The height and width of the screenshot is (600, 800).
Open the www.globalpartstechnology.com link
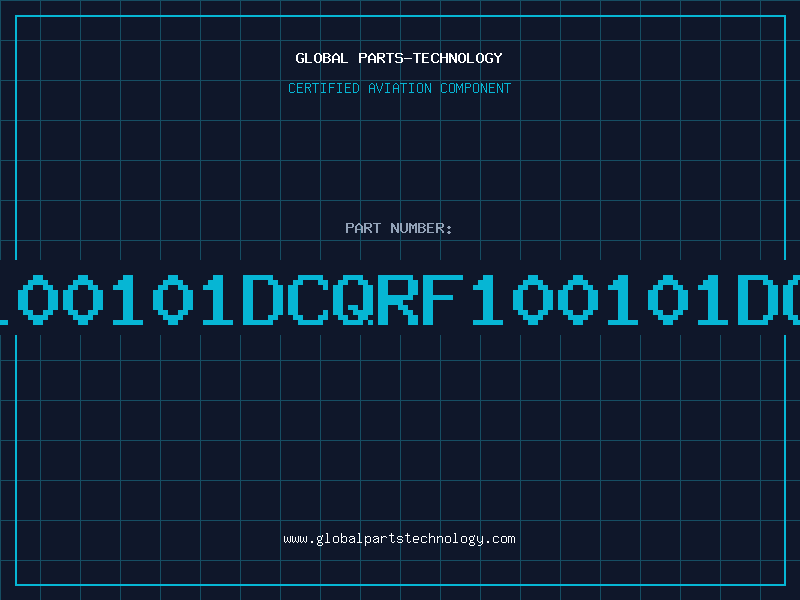point(399,539)
